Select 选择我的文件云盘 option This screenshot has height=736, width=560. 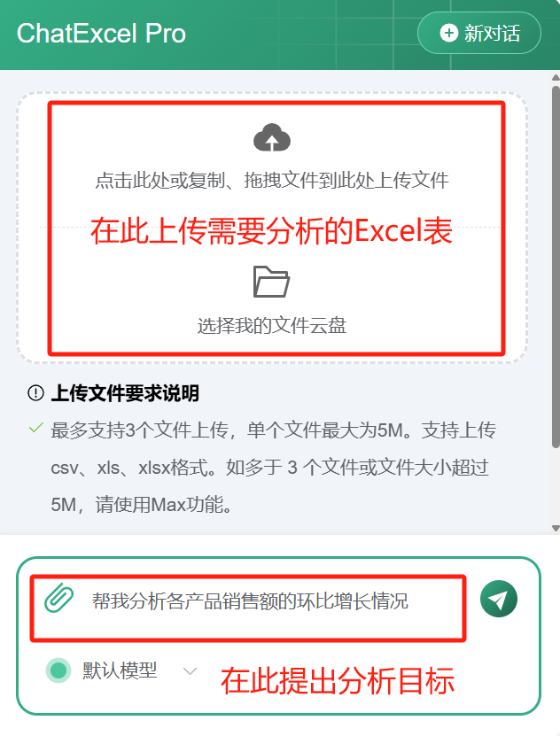click(x=272, y=325)
